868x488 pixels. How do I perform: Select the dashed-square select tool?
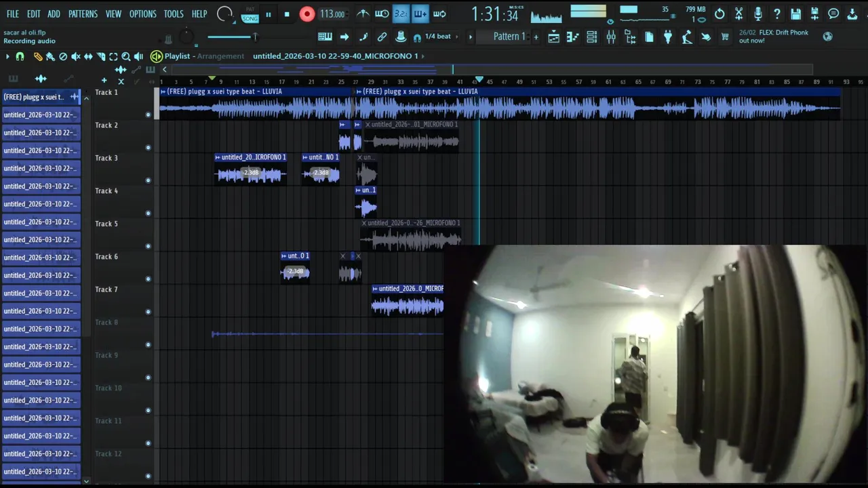click(x=113, y=57)
